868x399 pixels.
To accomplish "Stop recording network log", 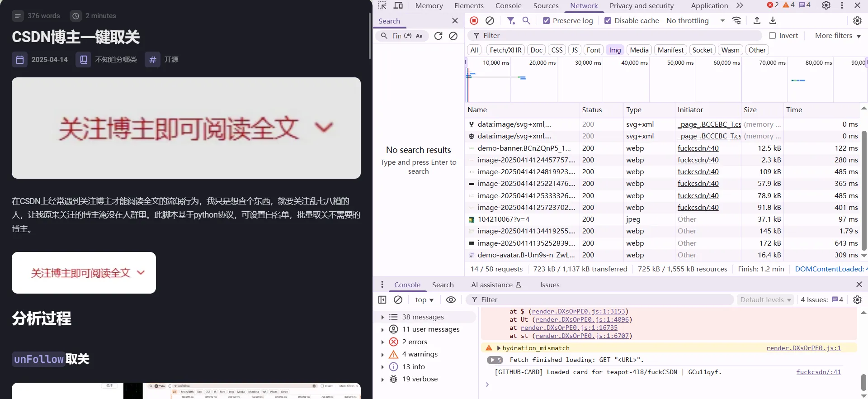I will (x=474, y=20).
